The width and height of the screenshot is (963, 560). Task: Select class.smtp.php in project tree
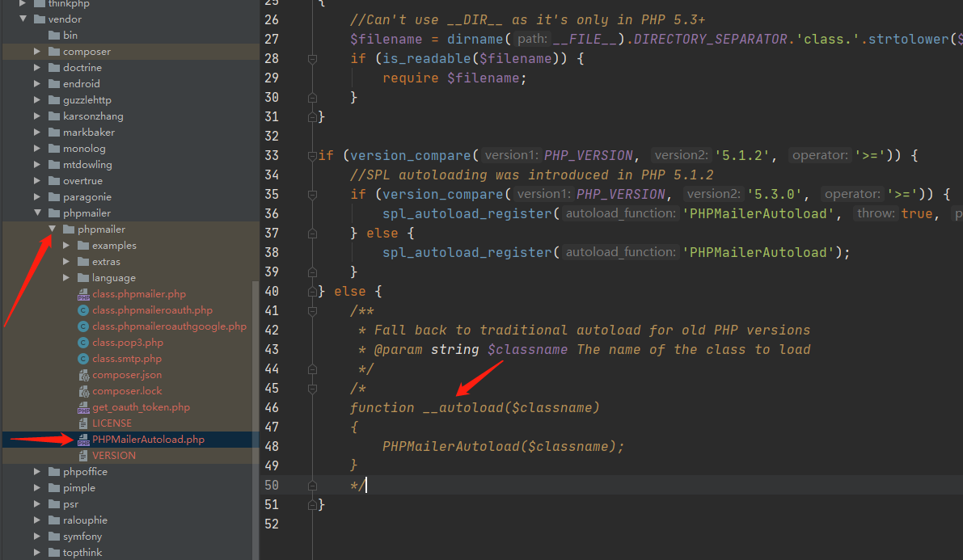(131, 359)
